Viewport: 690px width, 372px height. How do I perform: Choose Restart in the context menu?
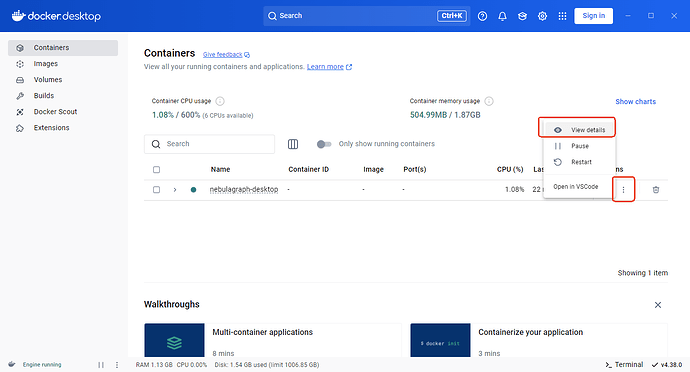click(580, 162)
